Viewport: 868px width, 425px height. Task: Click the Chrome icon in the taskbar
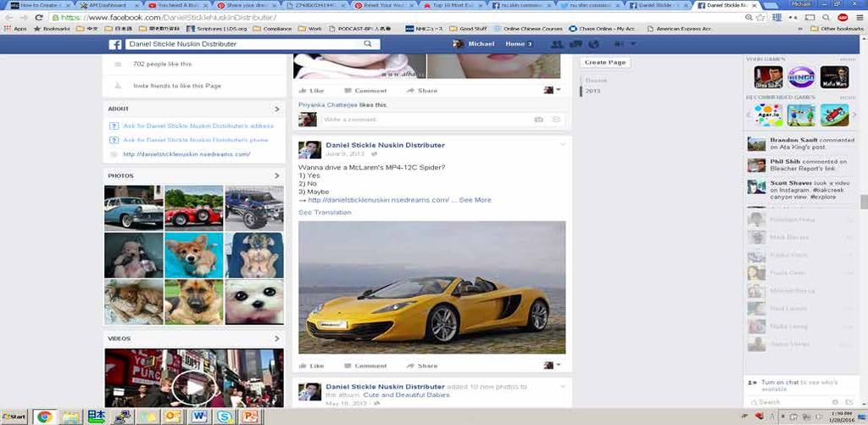pos(45,417)
